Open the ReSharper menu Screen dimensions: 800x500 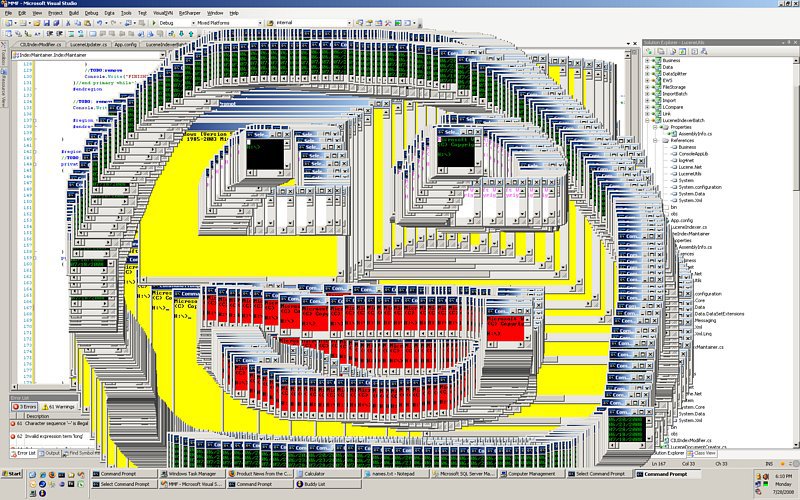point(189,13)
